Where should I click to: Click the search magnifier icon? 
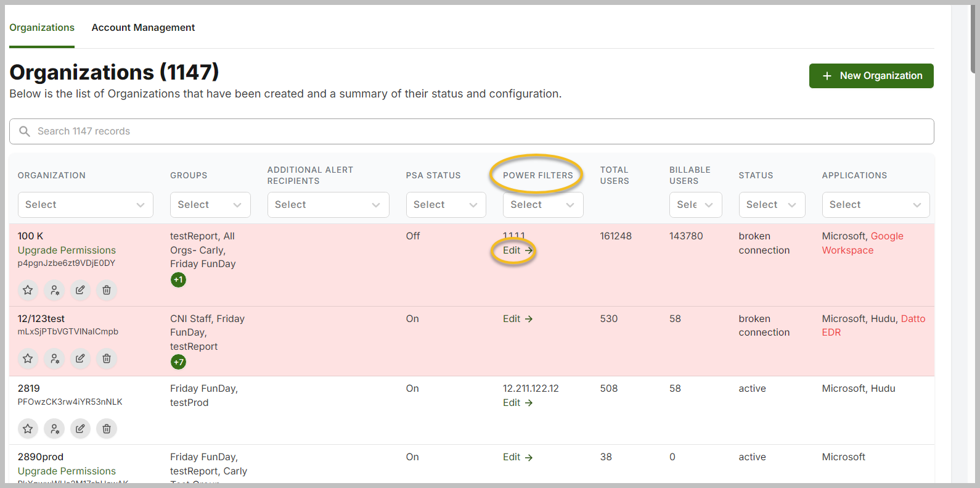(25, 131)
